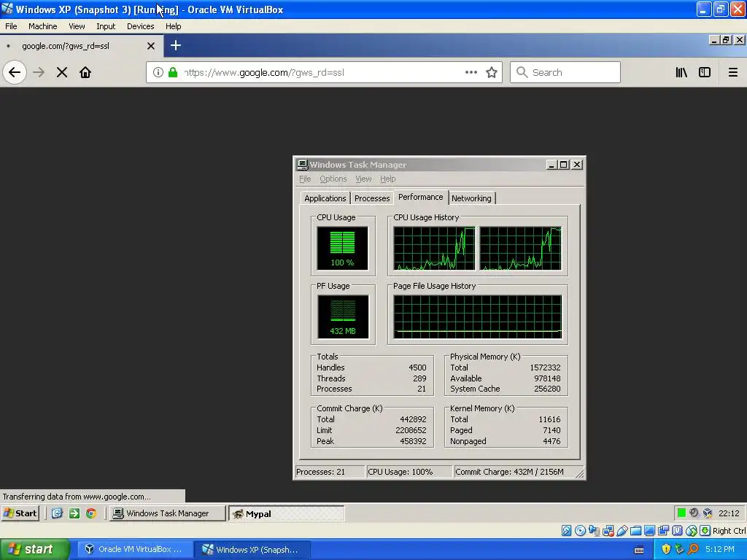Open Task Manager Help menu
Screen dimensions: 747x560
pos(388,179)
